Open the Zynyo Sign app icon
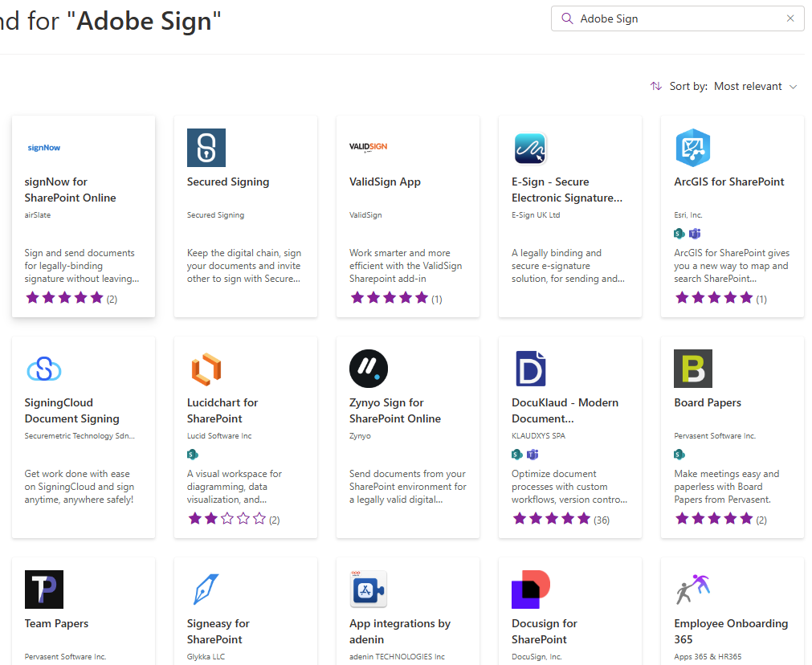The image size is (812, 665). [368, 369]
